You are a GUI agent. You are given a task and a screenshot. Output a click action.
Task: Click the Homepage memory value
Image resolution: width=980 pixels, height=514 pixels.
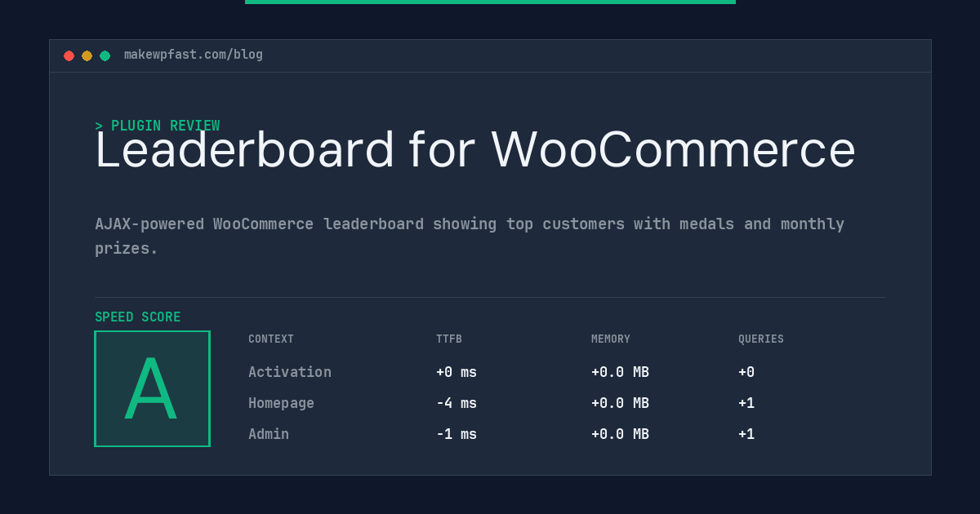[x=620, y=403]
